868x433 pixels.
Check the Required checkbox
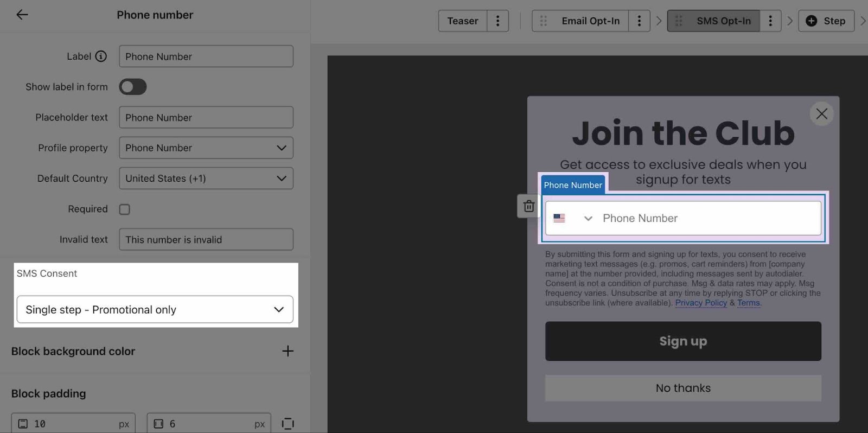125,209
